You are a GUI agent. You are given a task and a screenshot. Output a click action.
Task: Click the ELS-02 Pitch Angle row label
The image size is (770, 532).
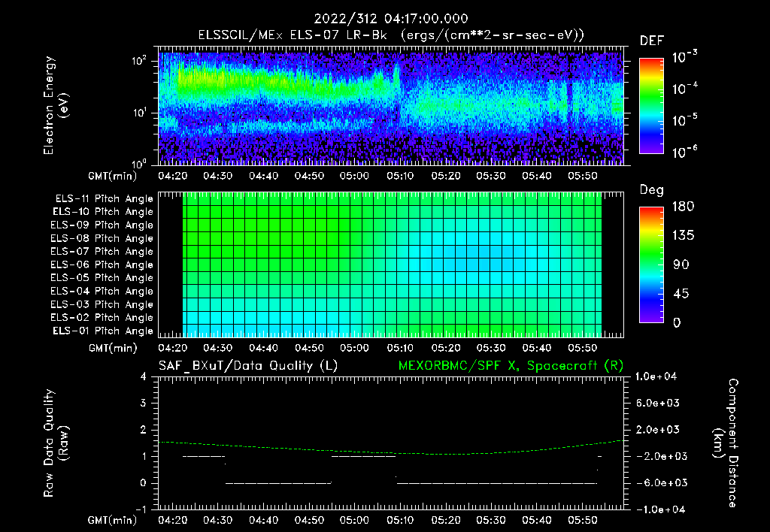point(102,318)
